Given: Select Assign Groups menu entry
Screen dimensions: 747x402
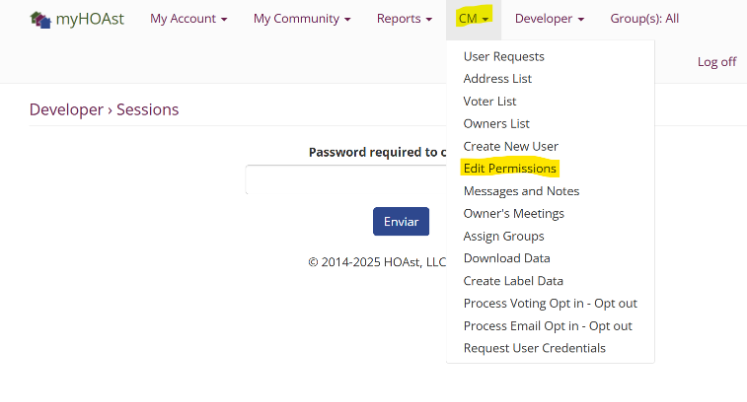Looking at the screenshot, I should (503, 236).
